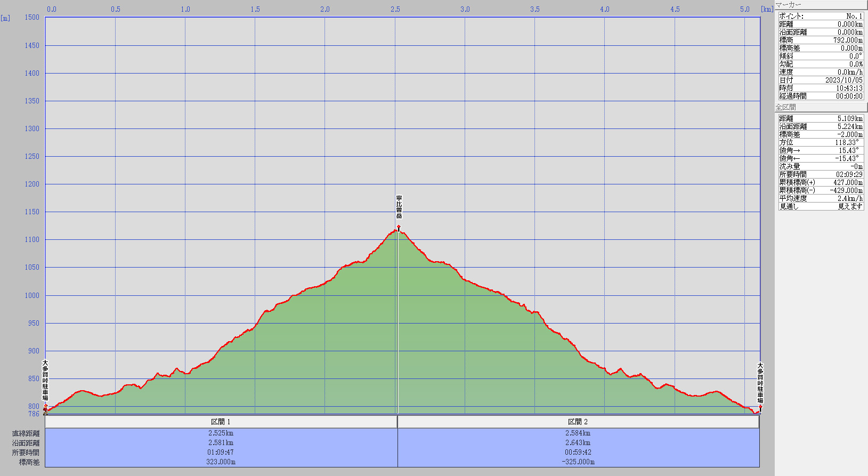This screenshot has height=476, width=868.
Task: Click the start-point 大多賀峠駐車場 label
Action: pos(45,381)
